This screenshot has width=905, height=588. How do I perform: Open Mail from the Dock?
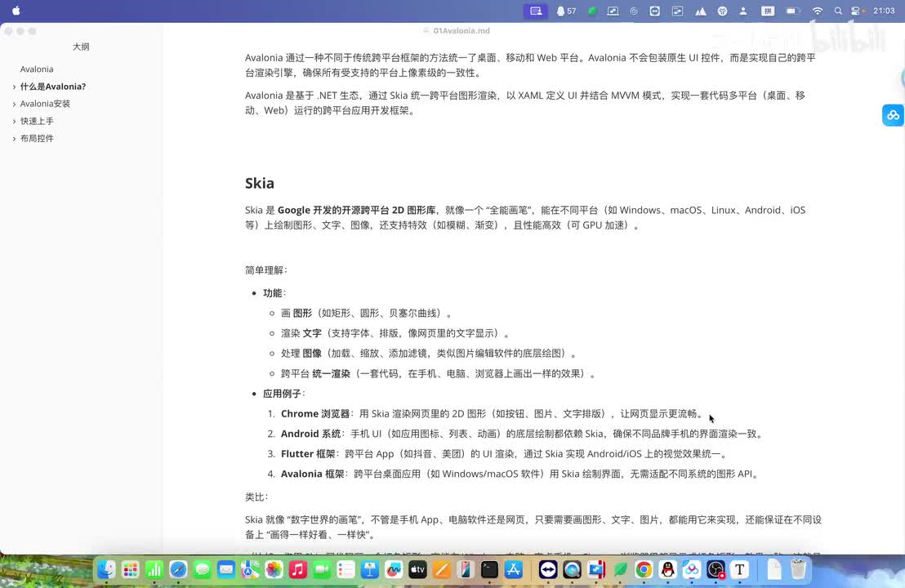click(x=226, y=570)
